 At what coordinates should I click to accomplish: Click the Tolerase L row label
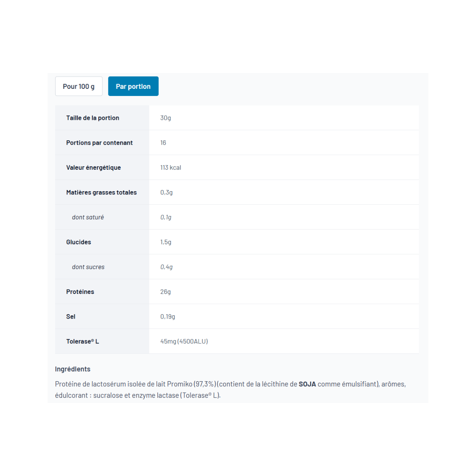(x=83, y=341)
